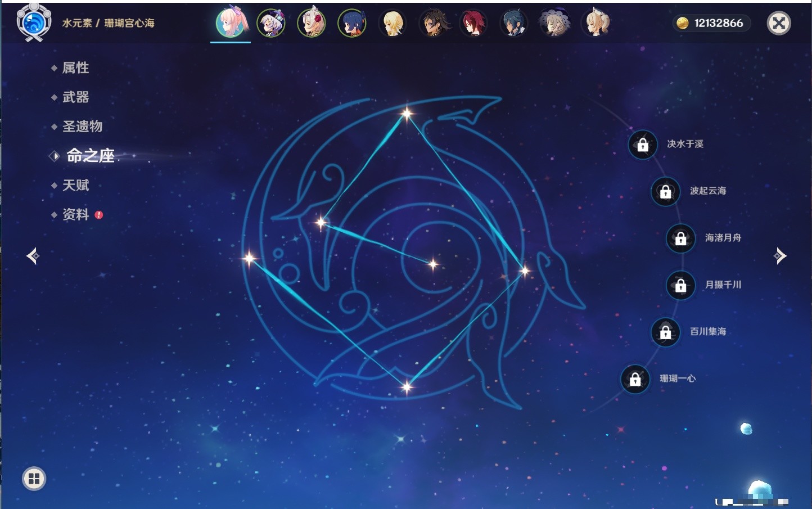
Task: Select the pink-haired Kokomi portrait
Action: coord(231,23)
